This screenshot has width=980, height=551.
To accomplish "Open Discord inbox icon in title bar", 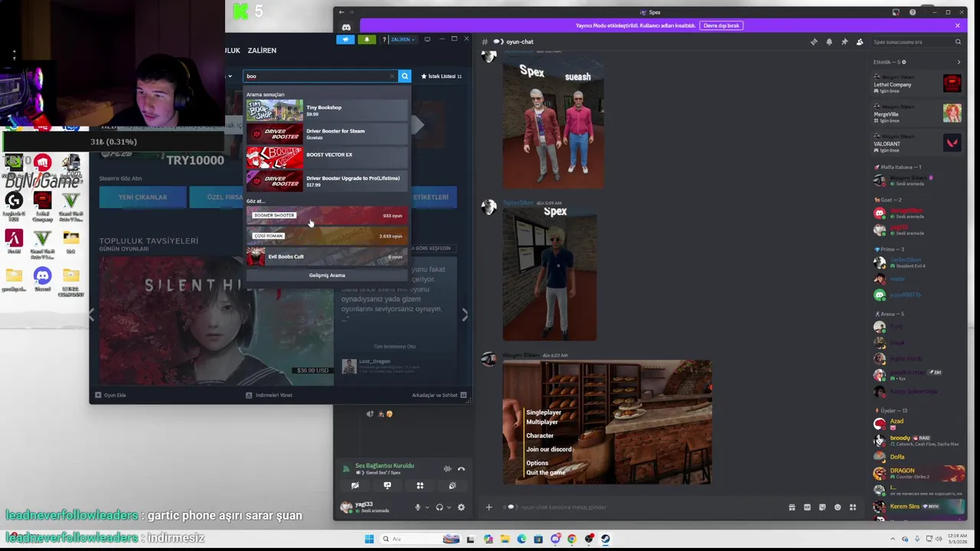I will [x=896, y=12].
